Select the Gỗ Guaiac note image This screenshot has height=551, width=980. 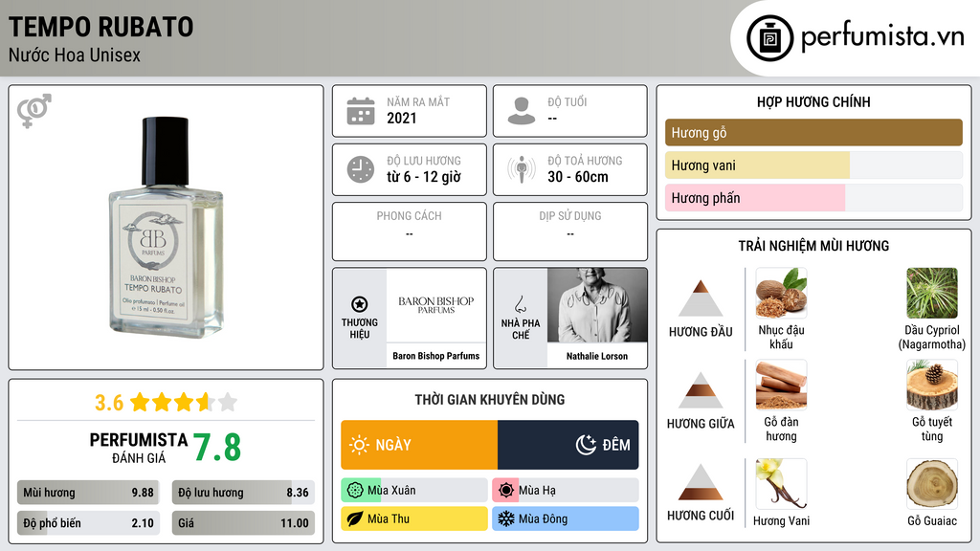coord(932,483)
